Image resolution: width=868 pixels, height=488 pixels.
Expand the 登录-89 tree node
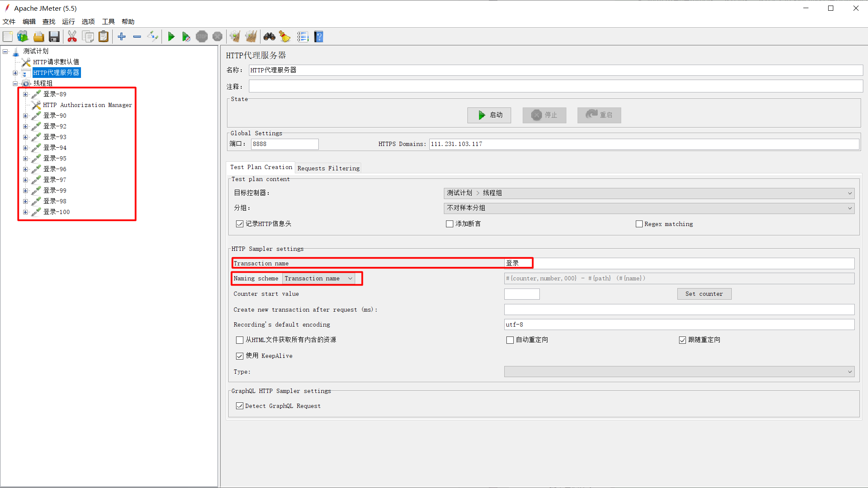tap(25, 94)
